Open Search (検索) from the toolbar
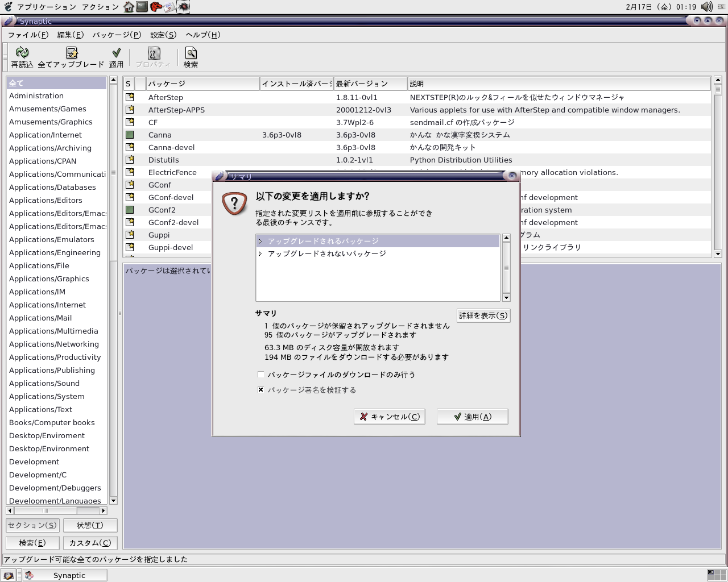 (x=191, y=53)
